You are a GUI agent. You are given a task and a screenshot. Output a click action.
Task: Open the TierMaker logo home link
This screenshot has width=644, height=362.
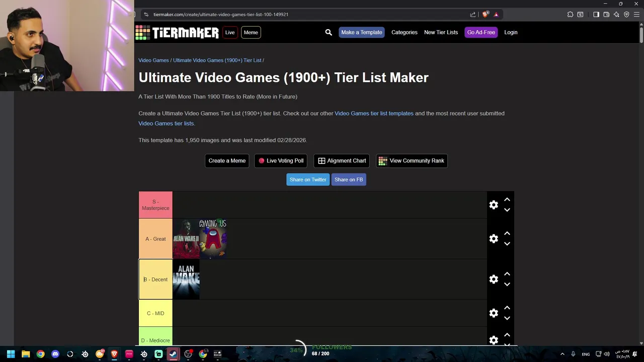(x=177, y=33)
